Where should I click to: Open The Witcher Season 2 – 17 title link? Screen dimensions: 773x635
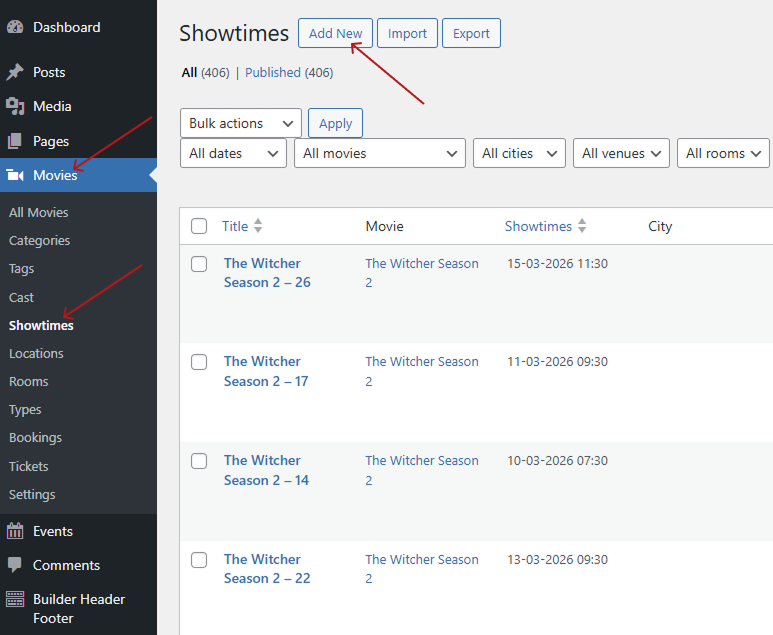pyautogui.click(x=266, y=371)
